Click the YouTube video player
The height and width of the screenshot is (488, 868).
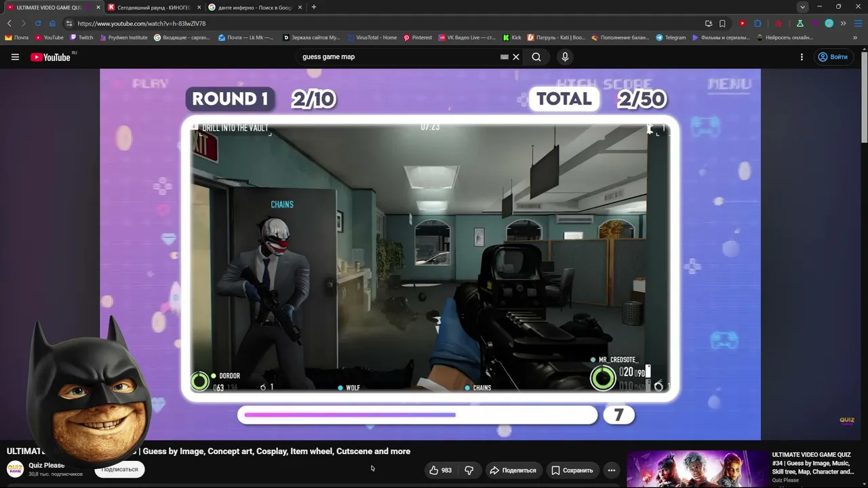click(x=430, y=254)
